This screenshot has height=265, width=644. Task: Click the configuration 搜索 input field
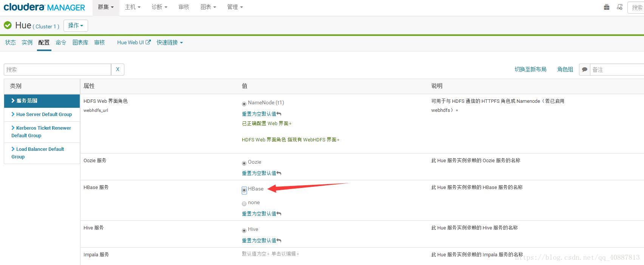point(57,70)
